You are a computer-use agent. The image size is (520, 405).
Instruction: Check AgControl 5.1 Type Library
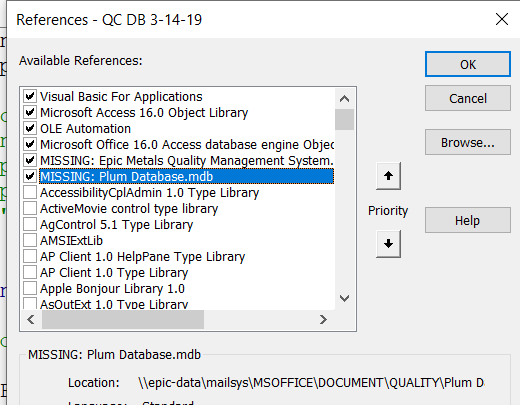(30, 224)
